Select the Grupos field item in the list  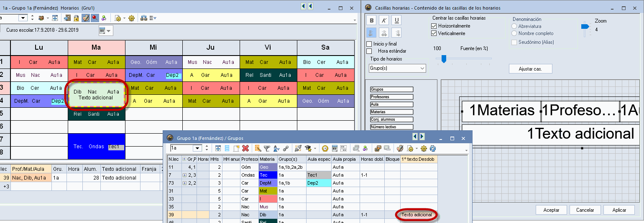[391, 89]
